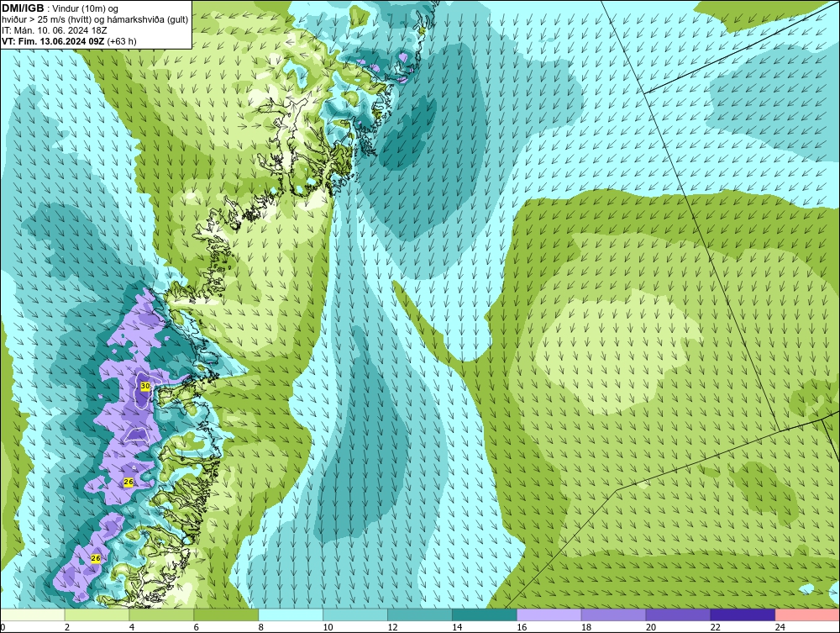Click the legend scale number 14
This screenshot has height=633, width=840.
pos(457,627)
